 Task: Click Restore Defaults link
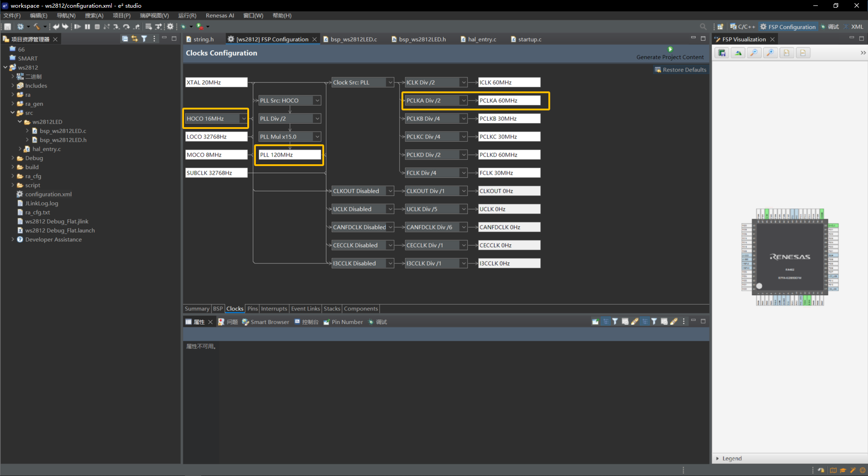(680, 70)
